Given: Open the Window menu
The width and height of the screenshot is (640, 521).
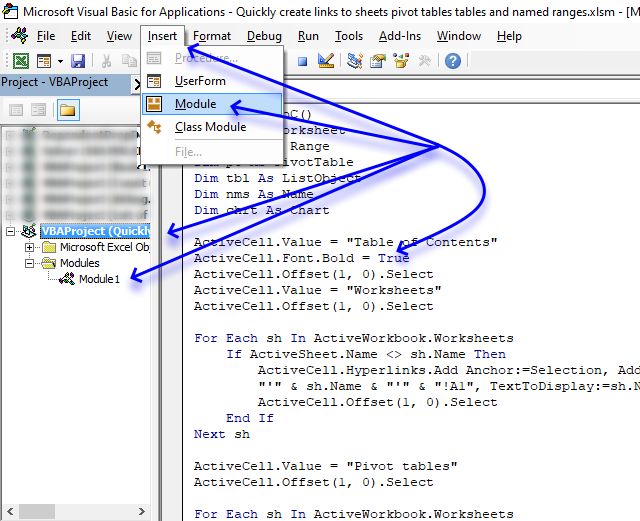Looking at the screenshot, I should (x=459, y=36).
